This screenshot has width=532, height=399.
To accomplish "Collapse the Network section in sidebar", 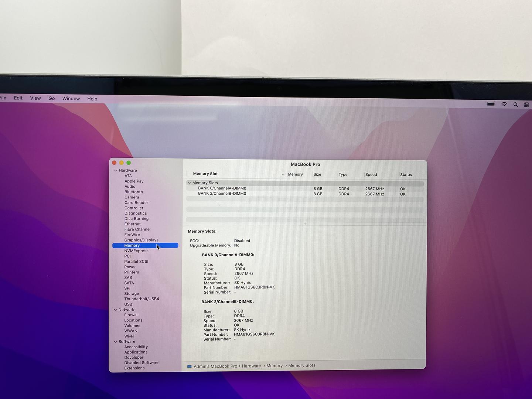I will point(116,310).
